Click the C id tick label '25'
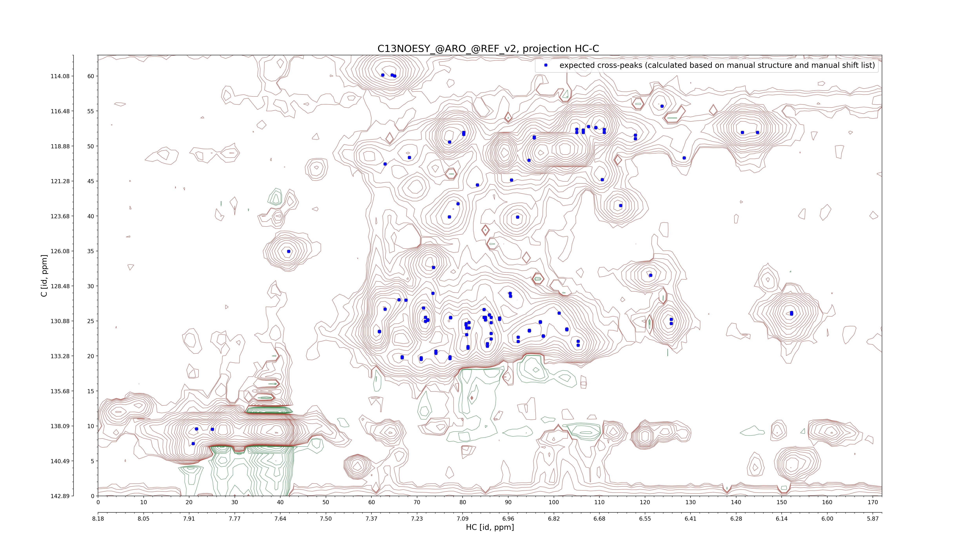980x551 pixels. tap(91, 321)
